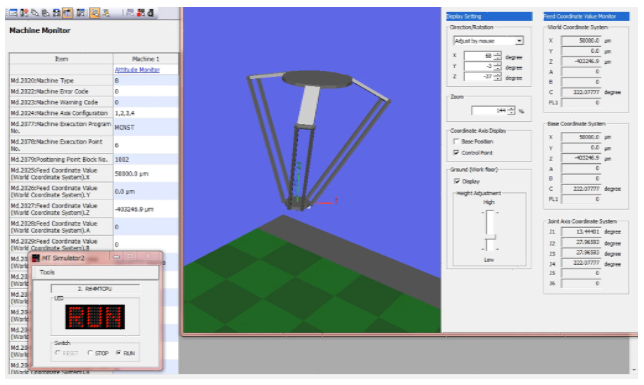Enable the Base Position checkbox
This screenshot has height=385, width=644.
click(x=455, y=141)
